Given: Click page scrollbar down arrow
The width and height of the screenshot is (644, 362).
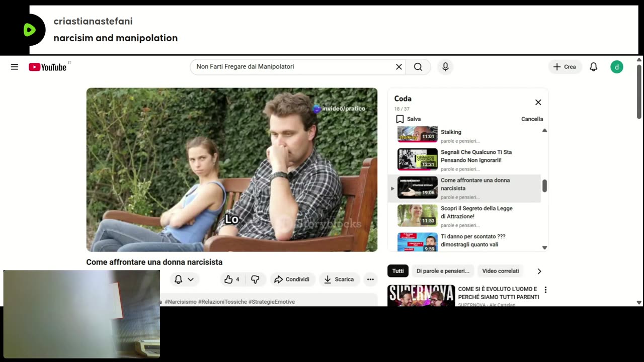Looking at the screenshot, I should point(639,303).
